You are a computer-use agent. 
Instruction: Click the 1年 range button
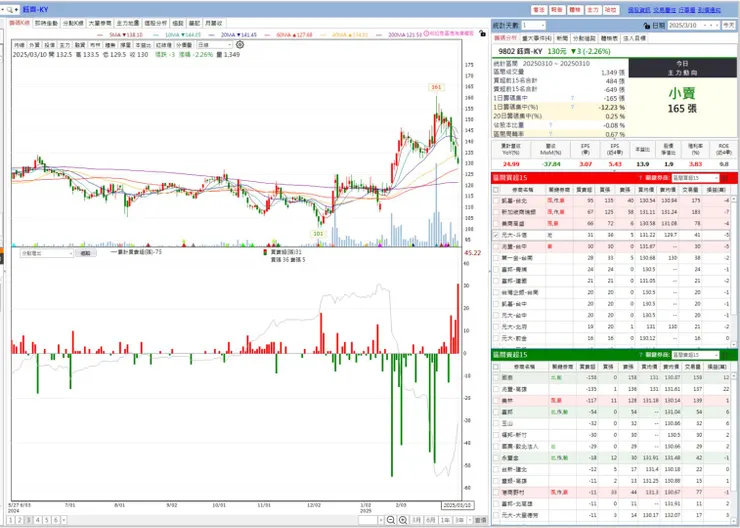coord(445,520)
